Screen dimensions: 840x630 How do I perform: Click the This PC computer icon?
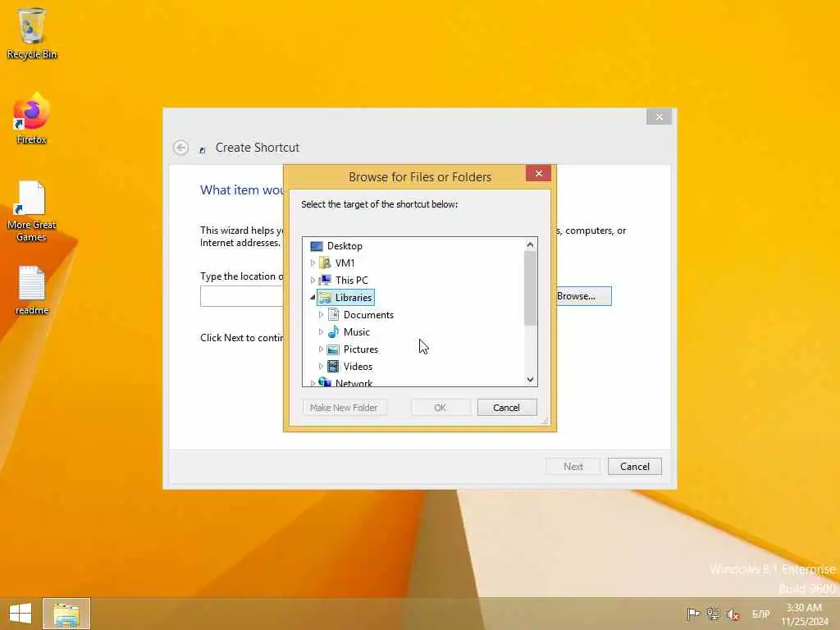pyautogui.click(x=325, y=281)
